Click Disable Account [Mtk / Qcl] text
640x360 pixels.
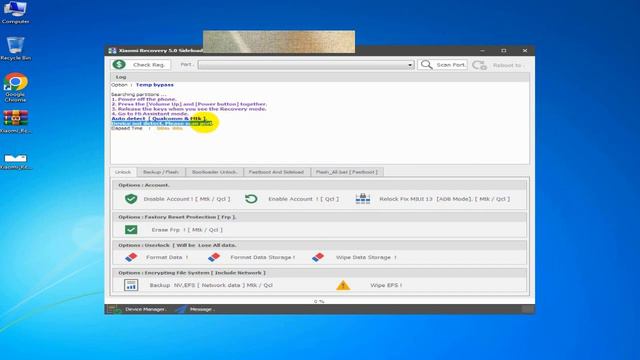[x=187, y=199]
